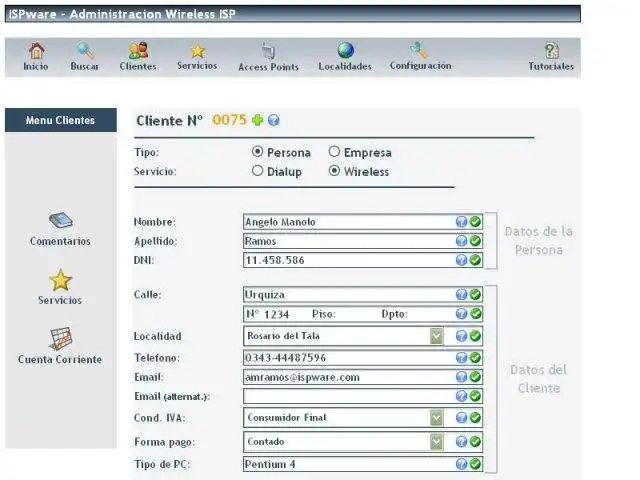Open the Inicio home icon
This screenshot has width=640, height=480.
(x=36, y=51)
